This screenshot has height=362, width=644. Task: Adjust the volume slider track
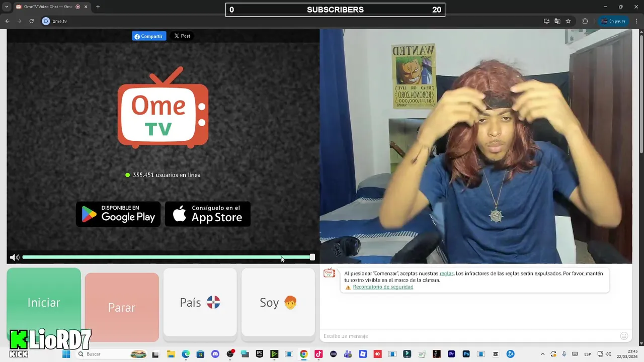click(168, 257)
